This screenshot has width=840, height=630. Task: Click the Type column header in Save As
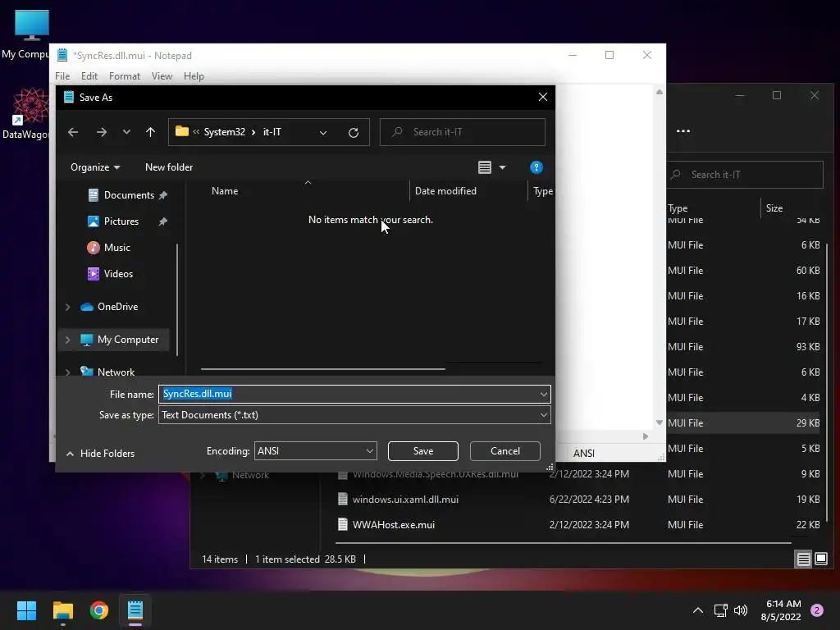click(x=542, y=190)
